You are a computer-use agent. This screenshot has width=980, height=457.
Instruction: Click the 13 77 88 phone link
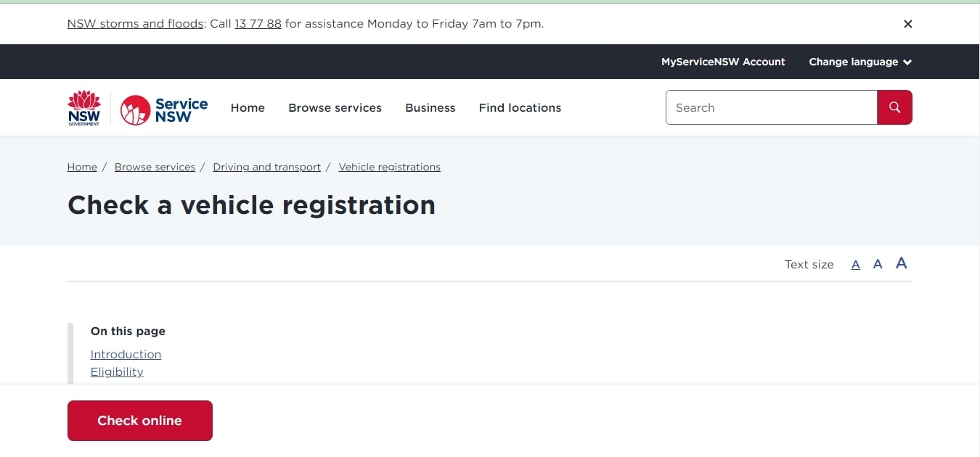pyautogui.click(x=258, y=24)
